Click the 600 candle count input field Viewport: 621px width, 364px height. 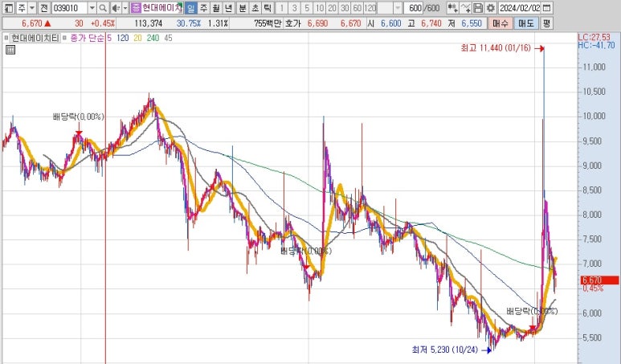click(415, 8)
